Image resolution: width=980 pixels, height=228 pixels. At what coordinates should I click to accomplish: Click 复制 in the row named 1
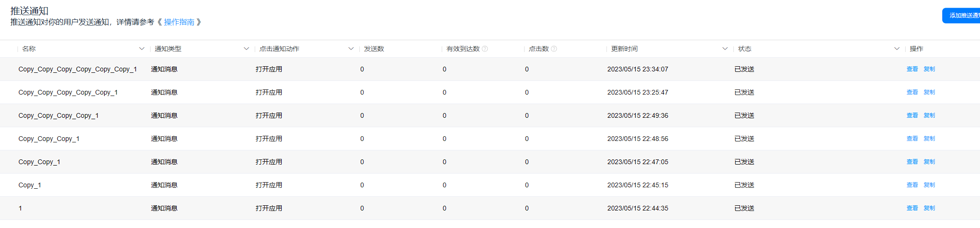tap(929, 208)
